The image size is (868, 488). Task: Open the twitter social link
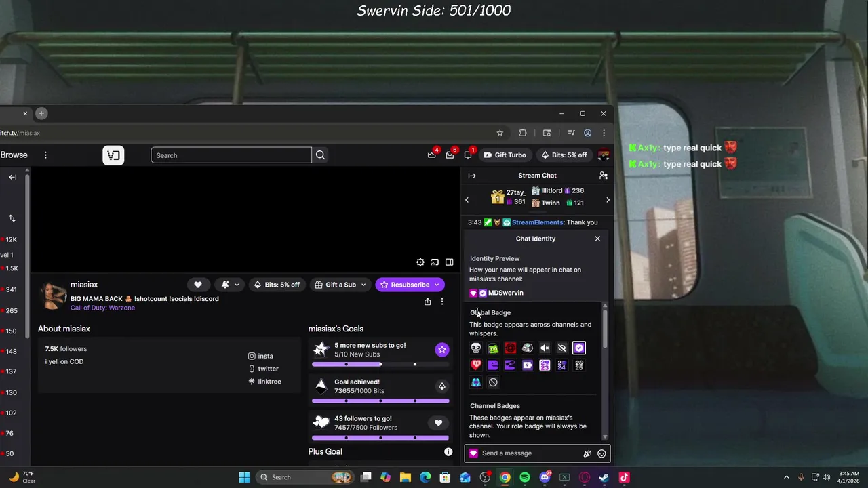click(263, 369)
